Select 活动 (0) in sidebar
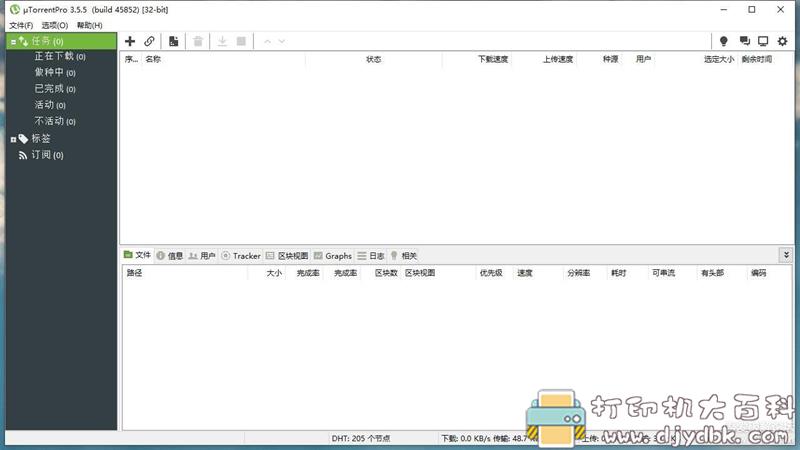The image size is (800, 450). point(50,105)
